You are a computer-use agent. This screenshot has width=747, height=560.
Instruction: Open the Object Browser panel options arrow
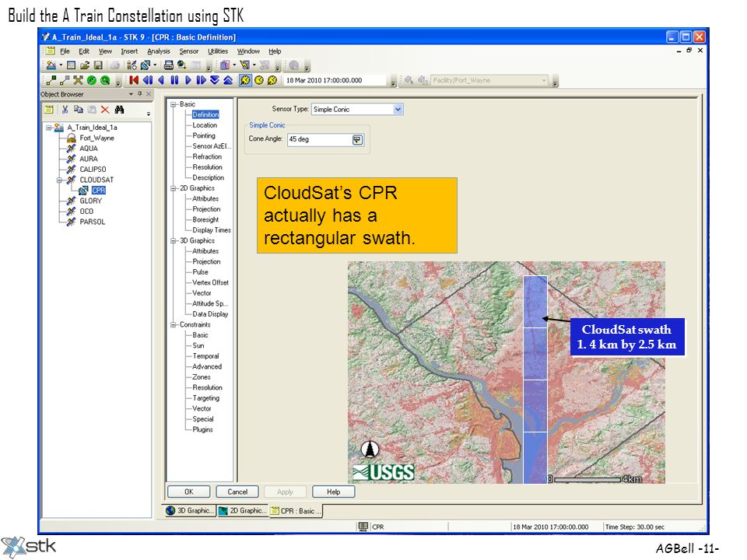pyautogui.click(x=131, y=94)
